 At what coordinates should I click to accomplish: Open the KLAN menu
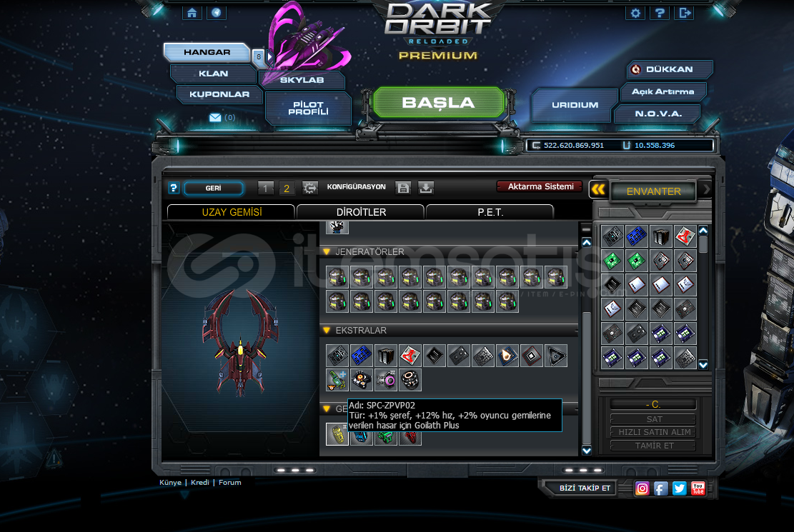(x=213, y=74)
